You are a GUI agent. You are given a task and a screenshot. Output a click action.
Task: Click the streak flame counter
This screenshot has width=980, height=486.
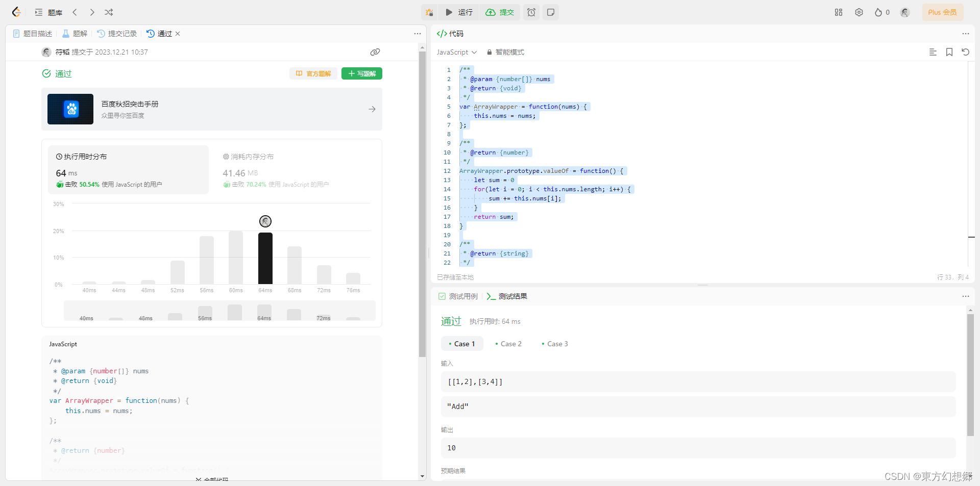pyautogui.click(x=882, y=12)
